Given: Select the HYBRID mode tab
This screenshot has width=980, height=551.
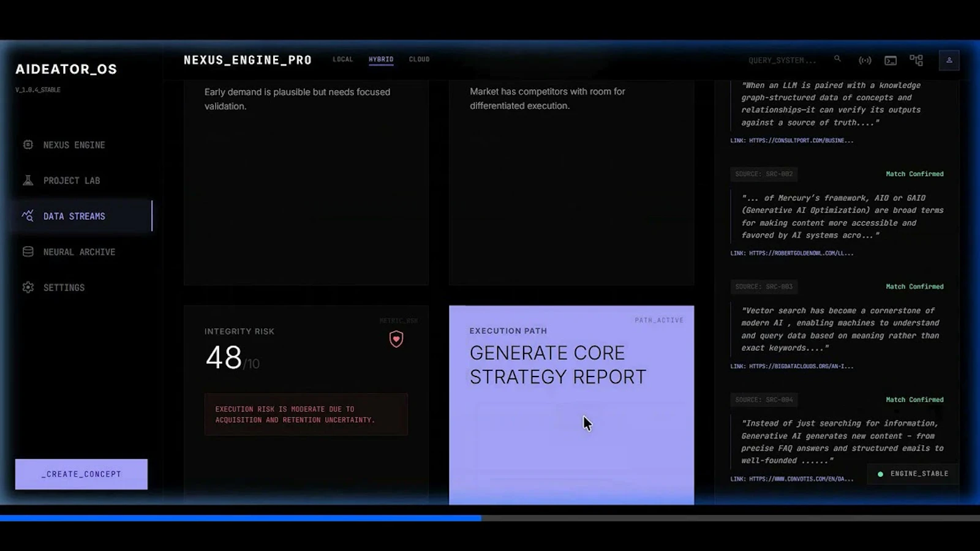Looking at the screenshot, I should (x=381, y=59).
